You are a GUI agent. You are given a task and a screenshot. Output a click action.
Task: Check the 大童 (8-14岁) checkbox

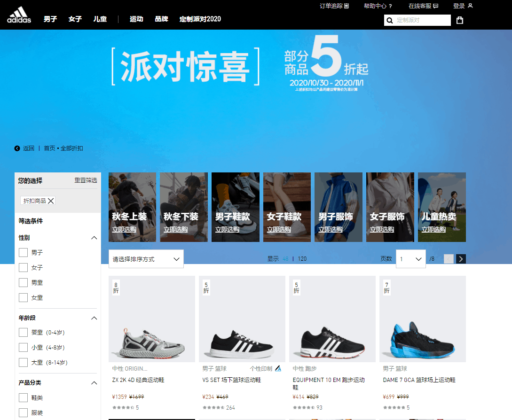click(23, 363)
